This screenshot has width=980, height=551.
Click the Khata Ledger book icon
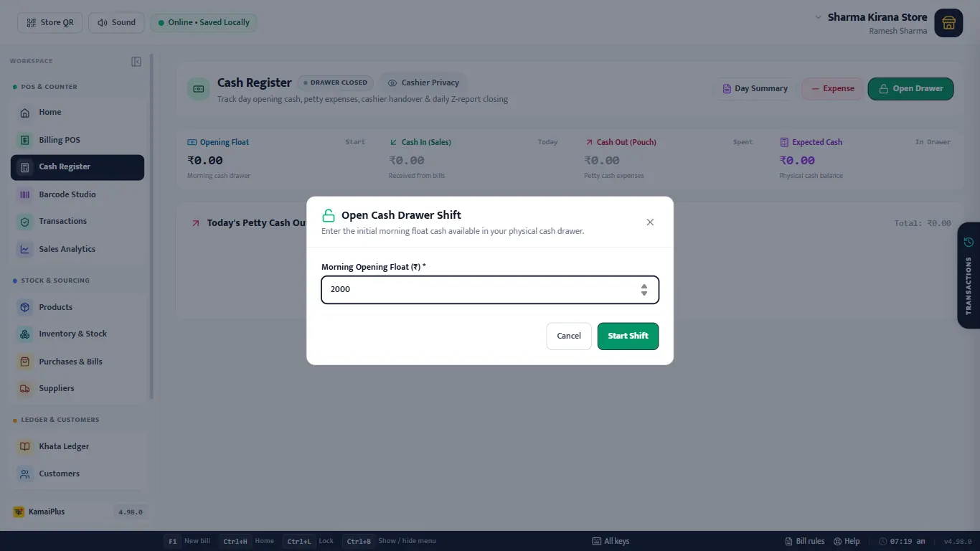point(25,446)
